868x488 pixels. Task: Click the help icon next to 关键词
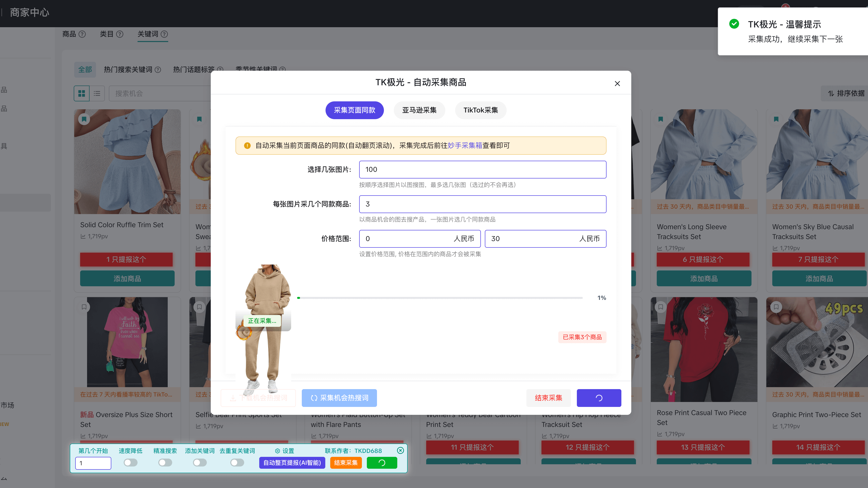[x=164, y=34]
